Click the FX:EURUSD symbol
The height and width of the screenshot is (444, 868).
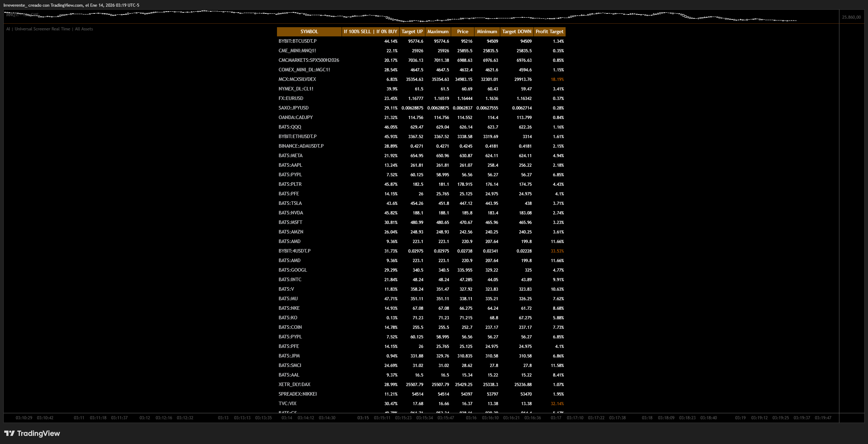click(x=291, y=99)
